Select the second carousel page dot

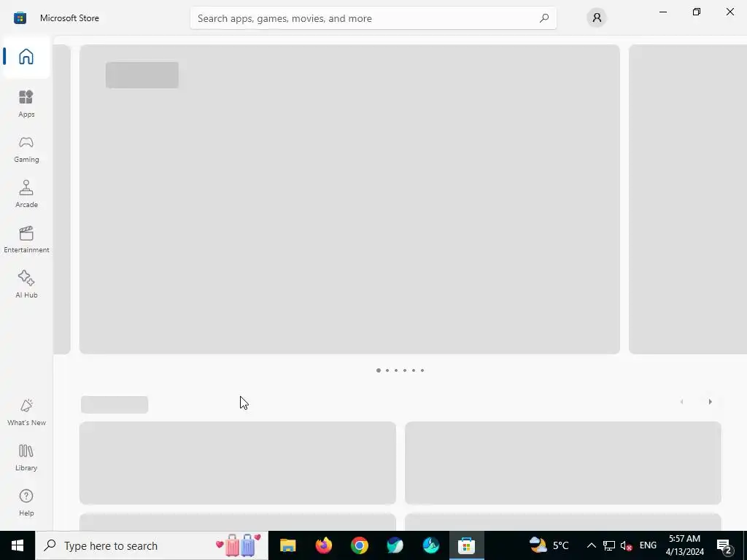(x=387, y=370)
